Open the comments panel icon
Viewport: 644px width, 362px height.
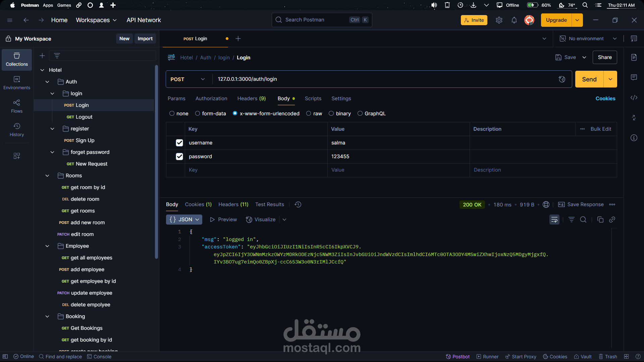pos(634,77)
